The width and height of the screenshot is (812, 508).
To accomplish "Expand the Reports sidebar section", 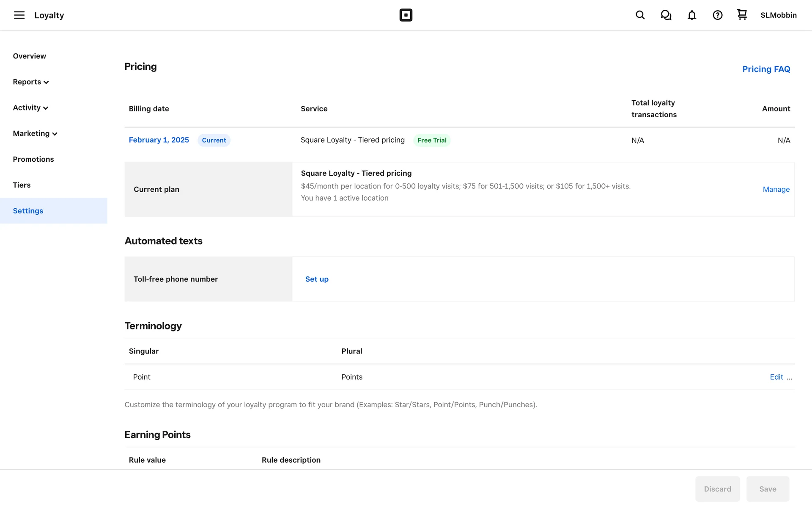I will coord(31,82).
